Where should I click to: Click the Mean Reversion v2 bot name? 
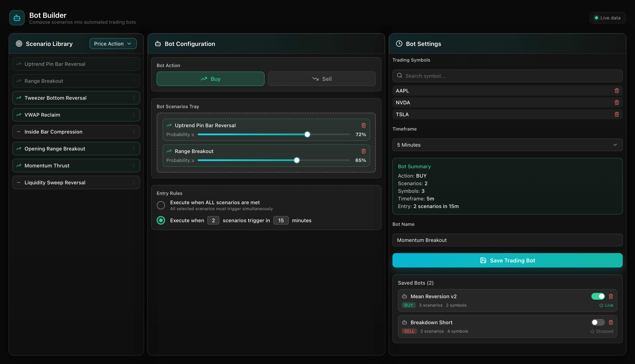[x=433, y=296]
